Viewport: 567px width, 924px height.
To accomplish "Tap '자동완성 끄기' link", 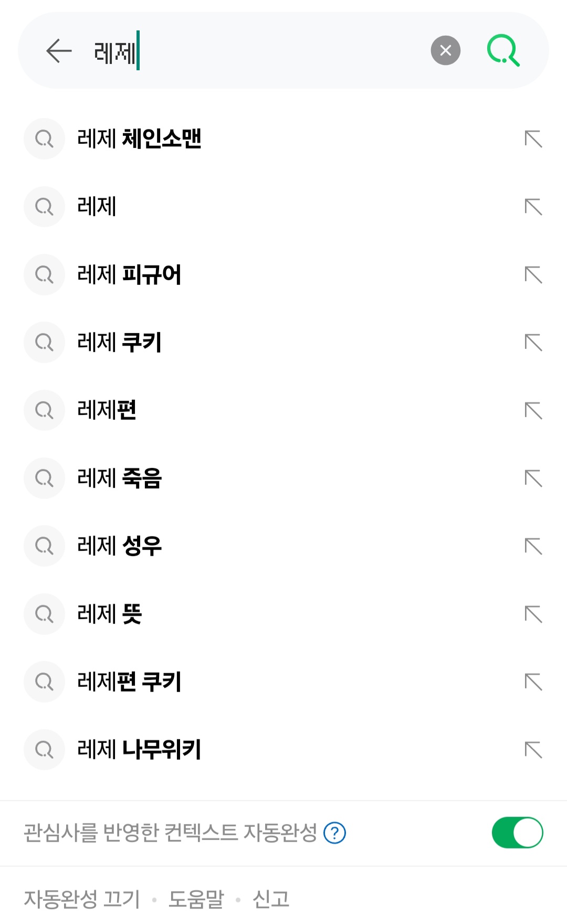I will tap(82, 899).
